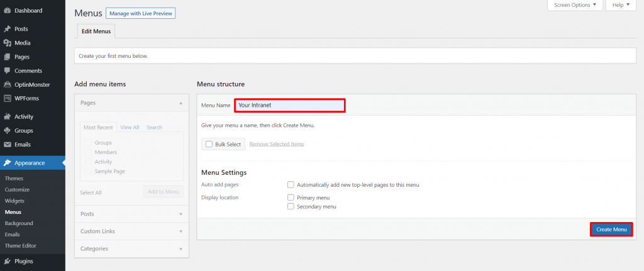This screenshot has width=644, height=271.
Task: Open Posts via its pin icon
Action: [7, 29]
